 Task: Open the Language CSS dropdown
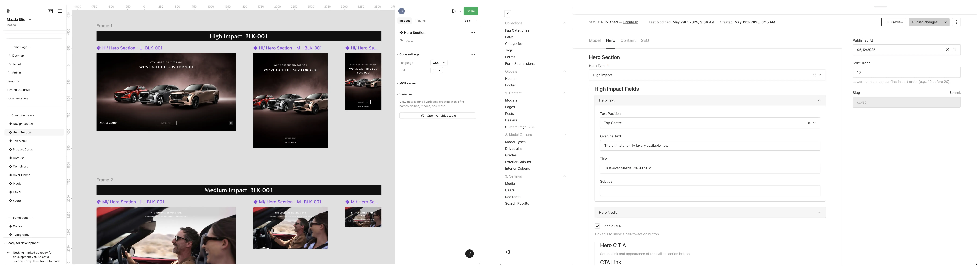[x=439, y=63]
